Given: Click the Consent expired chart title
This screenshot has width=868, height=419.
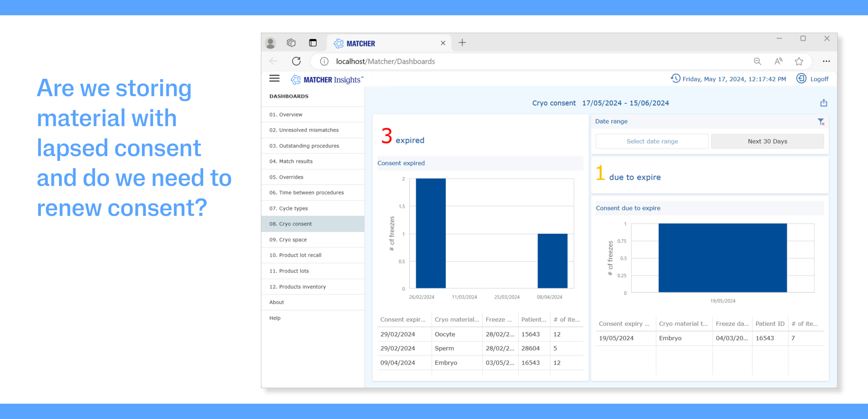Looking at the screenshot, I should pyautogui.click(x=401, y=163).
